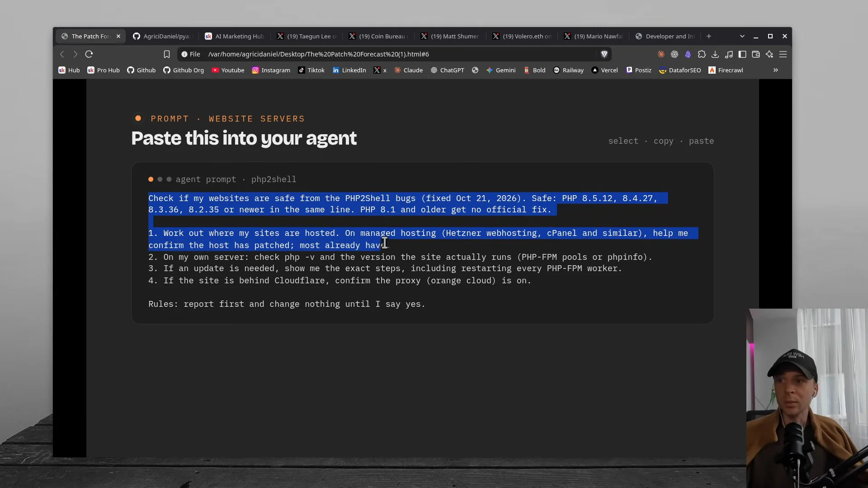This screenshot has height=488, width=868.
Task: Open the hamburger main menu
Action: pyautogui.click(x=783, y=54)
